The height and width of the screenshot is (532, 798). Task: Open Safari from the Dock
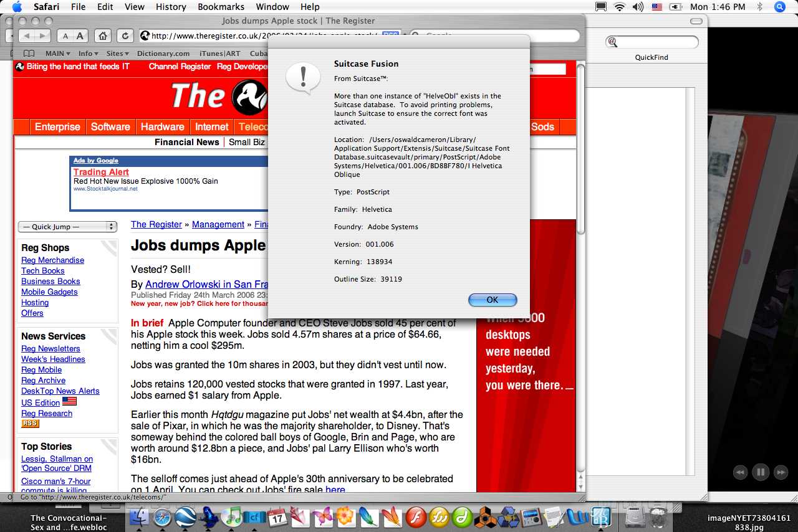click(x=162, y=516)
